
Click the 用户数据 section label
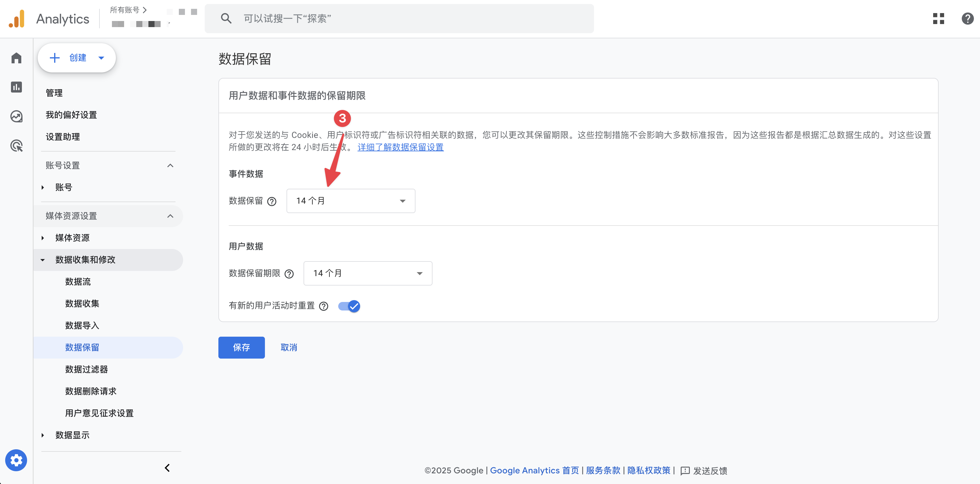tap(246, 246)
